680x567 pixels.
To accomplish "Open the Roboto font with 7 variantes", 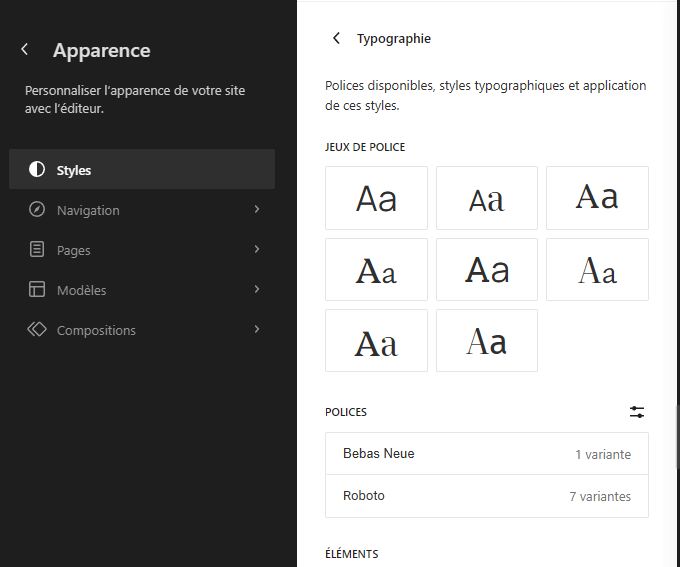I will 486,496.
